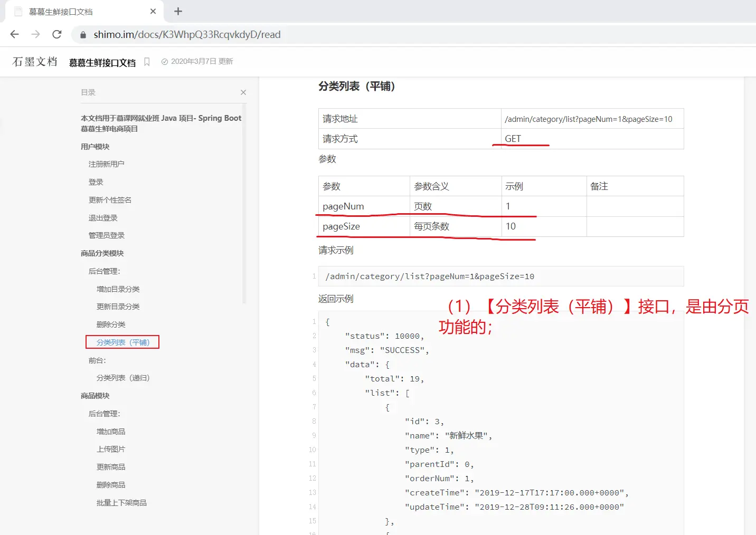This screenshot has width=756, height=535.
Task: Navigate to 增加目录分类 in outline
Action: (x=118, y=289)
